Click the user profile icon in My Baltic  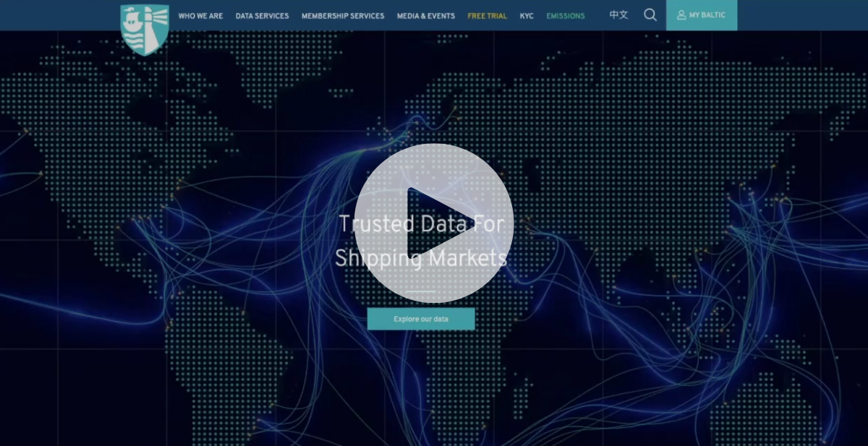(681, 15)
